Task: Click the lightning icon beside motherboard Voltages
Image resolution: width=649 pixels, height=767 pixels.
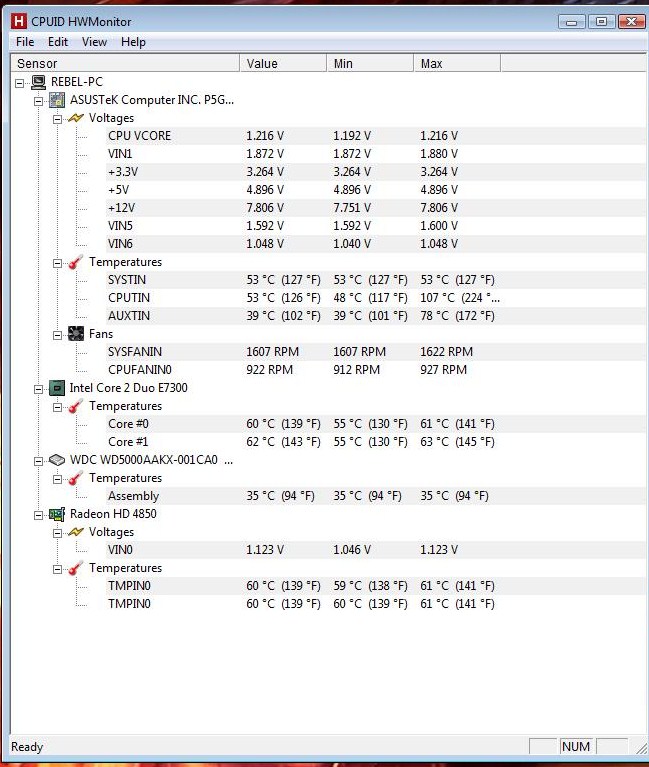Action: point(76,118)
